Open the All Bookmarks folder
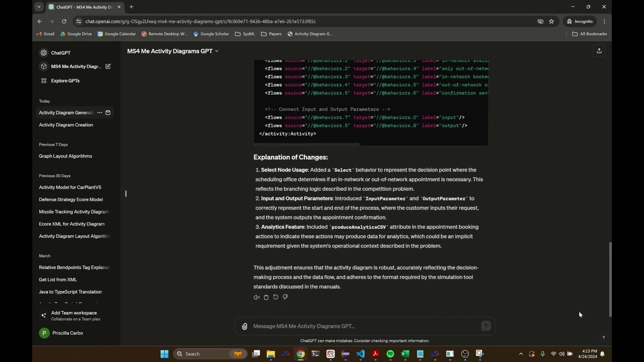Viewport: 644px width, 362px height. [x=589, y=34]
